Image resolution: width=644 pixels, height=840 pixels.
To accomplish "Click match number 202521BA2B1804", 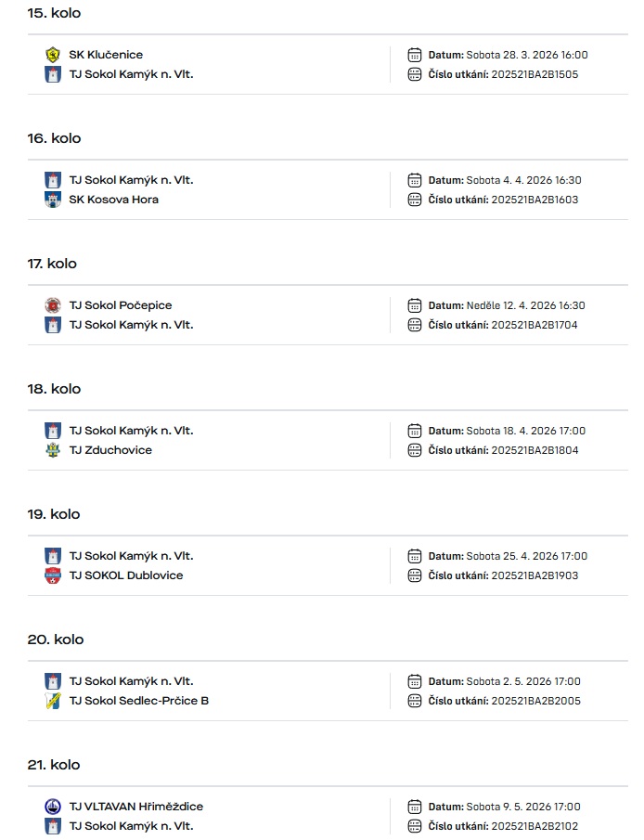I will [x=535, y=450].
